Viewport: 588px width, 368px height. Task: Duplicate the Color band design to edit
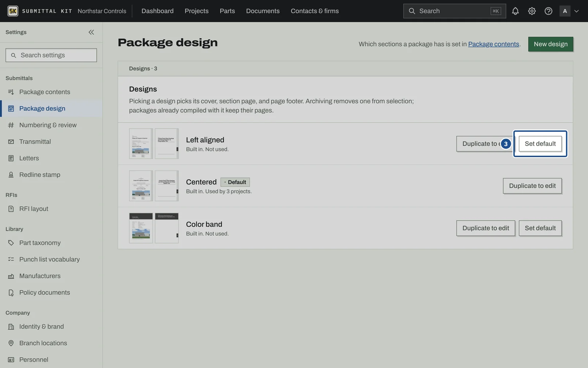[x=485, y=228]
